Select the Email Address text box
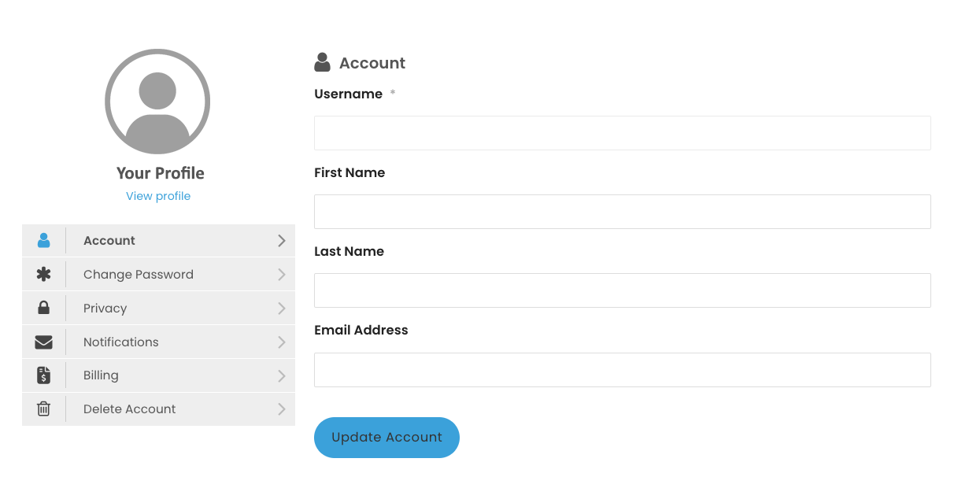 pos(623,370)
